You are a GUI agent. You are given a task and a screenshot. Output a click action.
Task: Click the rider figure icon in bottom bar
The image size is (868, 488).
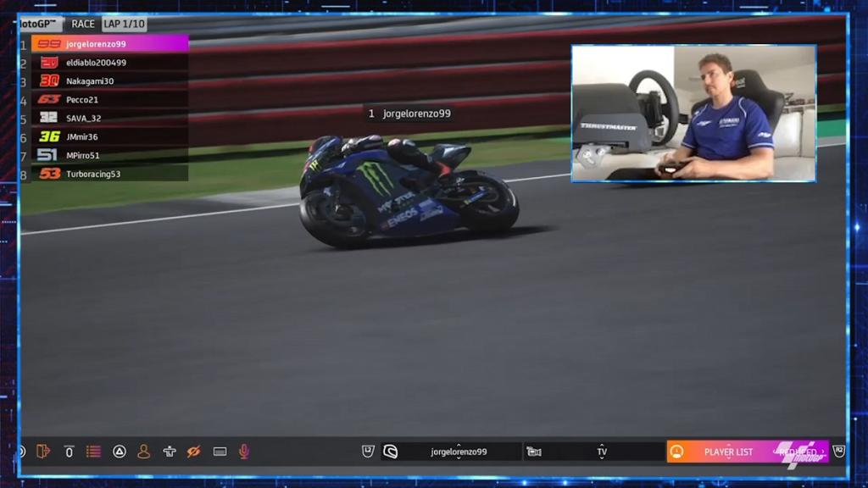coord(170,452)
